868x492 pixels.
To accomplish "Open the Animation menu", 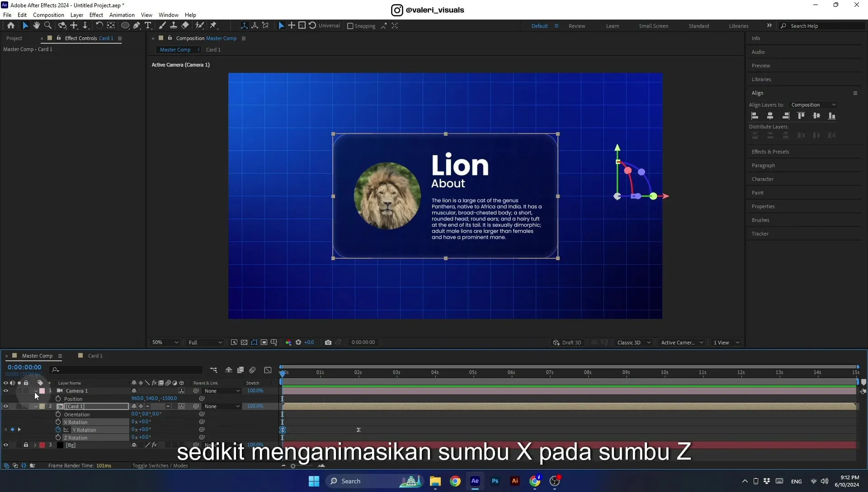I will coord(122,15).
